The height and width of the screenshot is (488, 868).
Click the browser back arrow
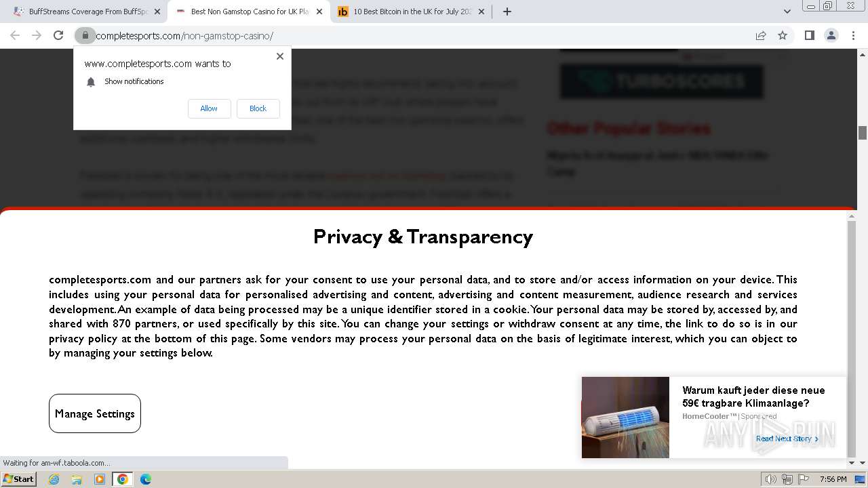(15, 35)
